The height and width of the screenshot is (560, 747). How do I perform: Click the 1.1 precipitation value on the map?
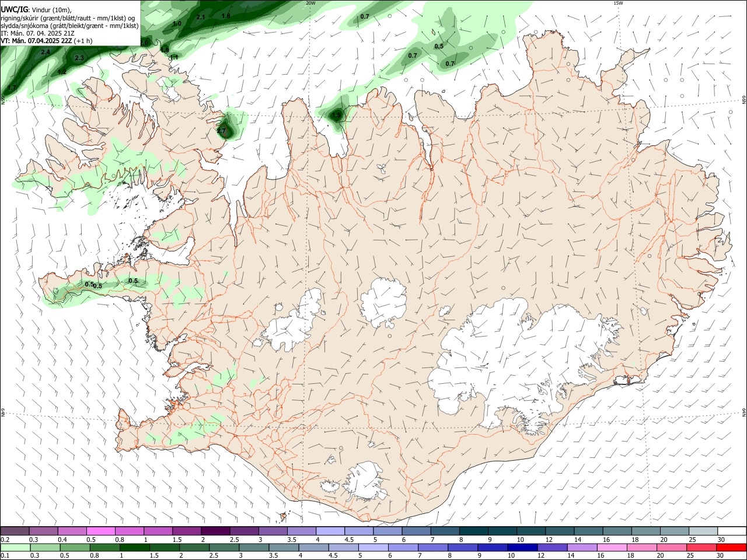[174, 57]
